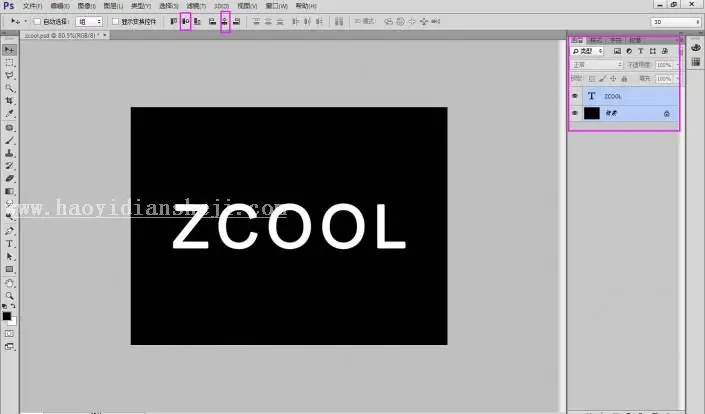Select the Crop tool
Viewport: 705px width, 414px height.
(x=9, y=101)
